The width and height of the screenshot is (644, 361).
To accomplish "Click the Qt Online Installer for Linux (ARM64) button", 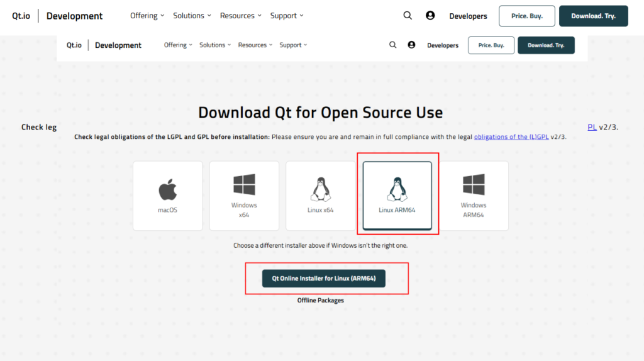I will coord(324,278).
